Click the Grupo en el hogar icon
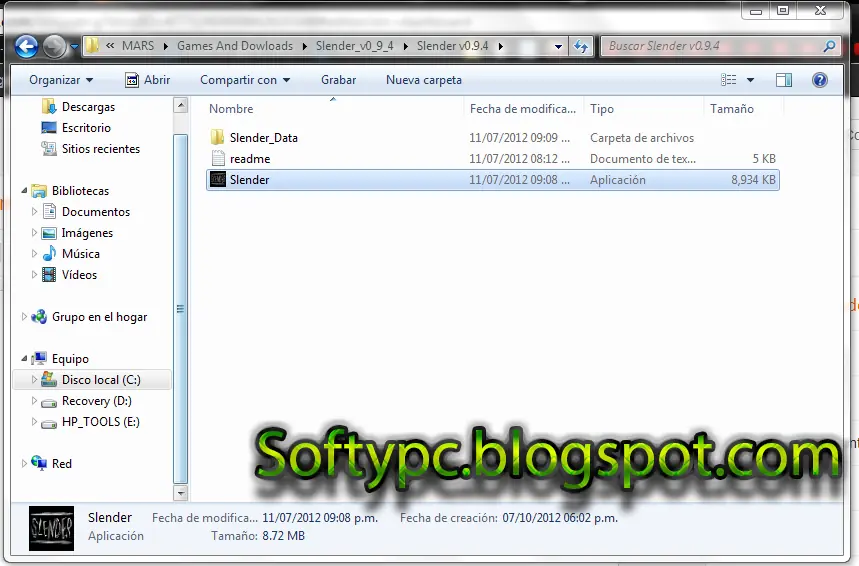 click(x=39, y=316)
